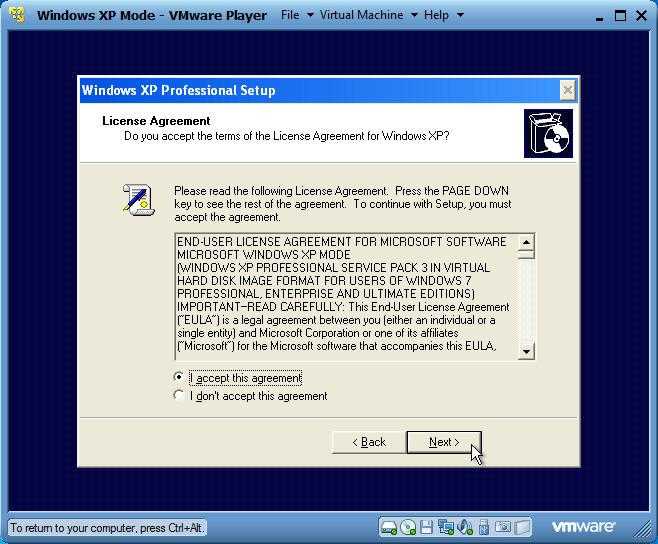Click the floppy disk device icon

[x=427, y=527]
